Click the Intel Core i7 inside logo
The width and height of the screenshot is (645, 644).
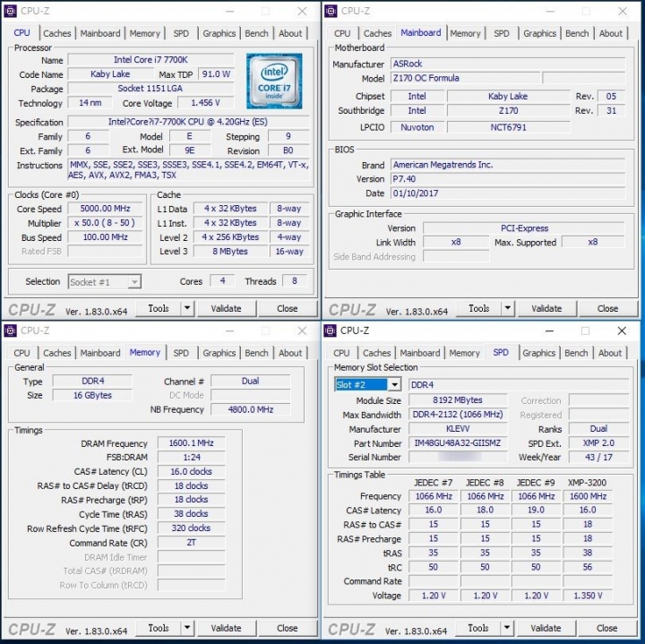click(274, 81)
